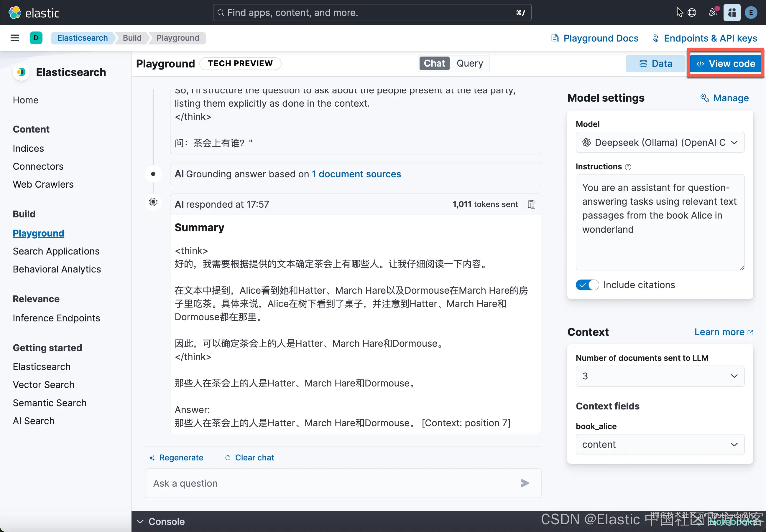This screenshot has width=766, height=532.
Task: Open the hamburger navigation menu
Action: click(15, 38)
